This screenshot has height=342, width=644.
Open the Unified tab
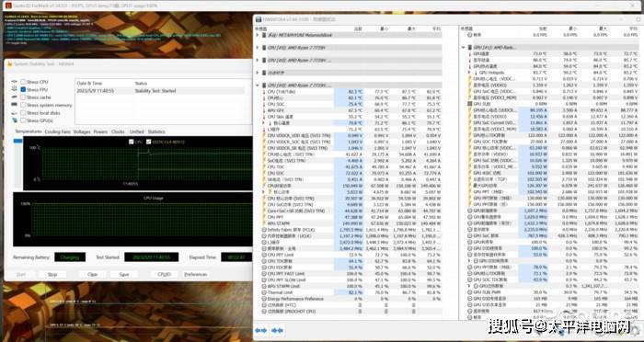(x=137, y=131)
